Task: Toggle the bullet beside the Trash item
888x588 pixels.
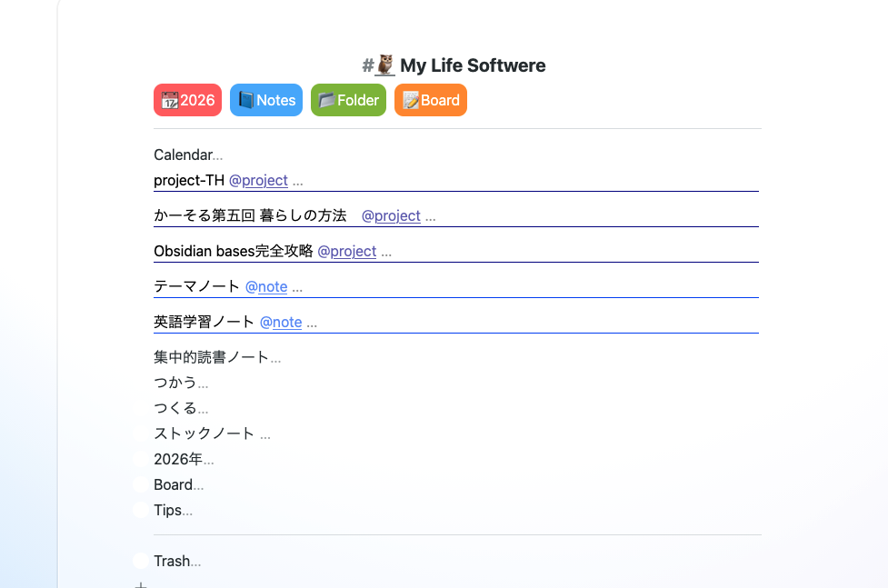Action: (x=141, y=561)
